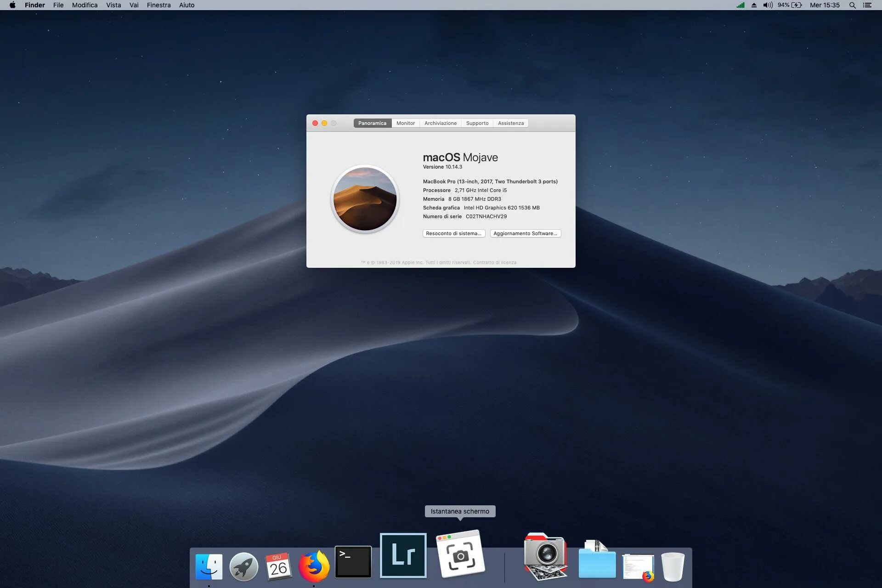This screenshot has height=588, width=882.
Task: Switch to the Archiviazione tab
Action: 440,123
